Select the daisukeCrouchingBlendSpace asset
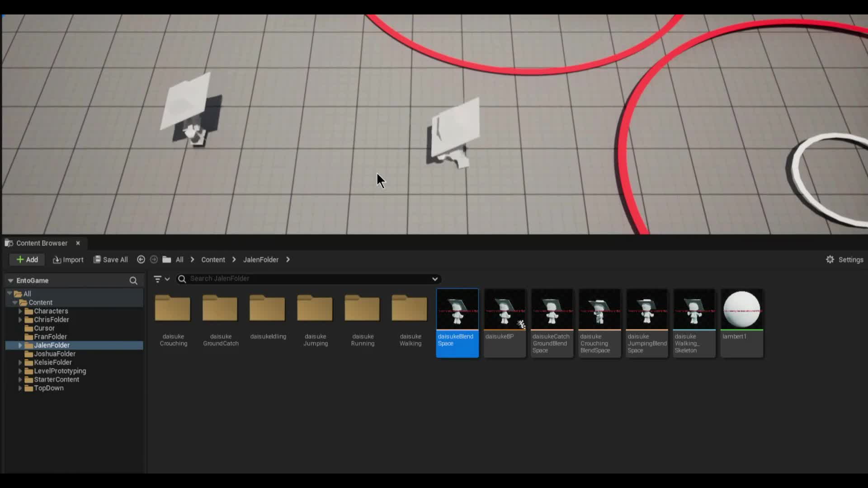868x488 pixels. point(599,323)
